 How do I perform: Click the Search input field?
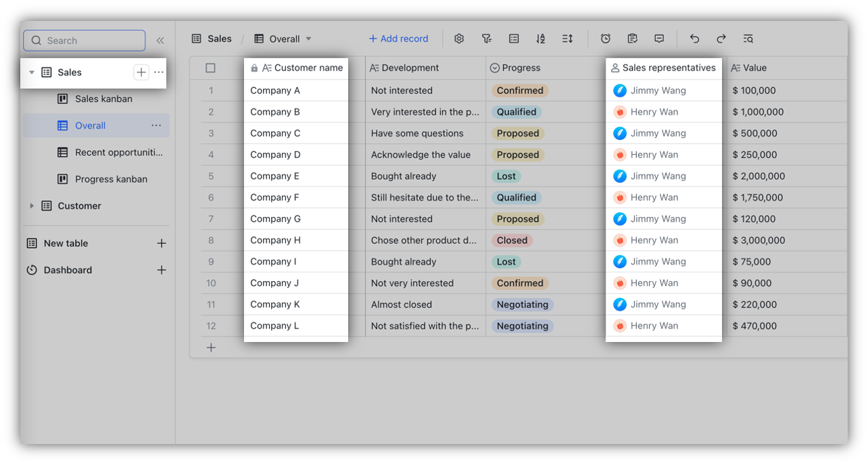tap(85, 41)
